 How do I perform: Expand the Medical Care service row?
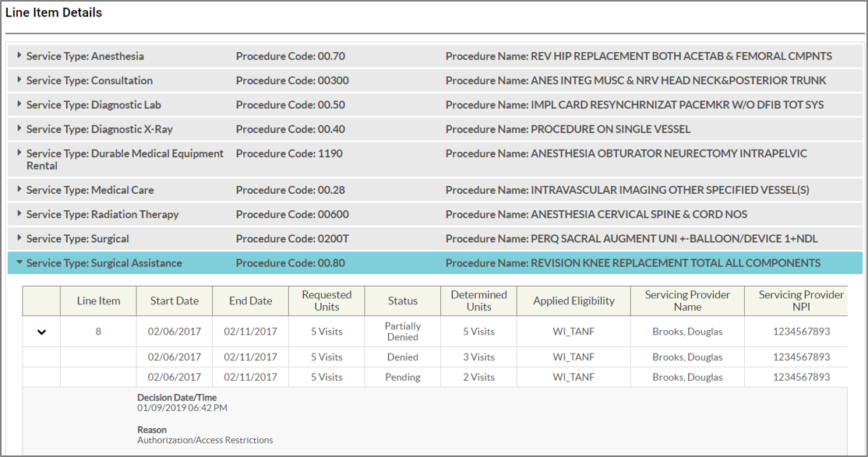point(19,189)
